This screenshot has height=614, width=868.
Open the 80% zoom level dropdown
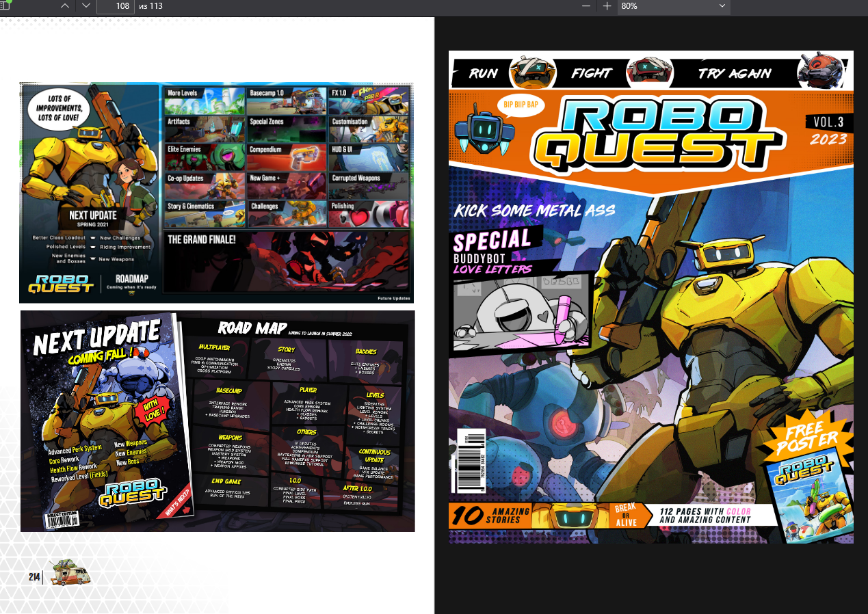coord(674,6)
